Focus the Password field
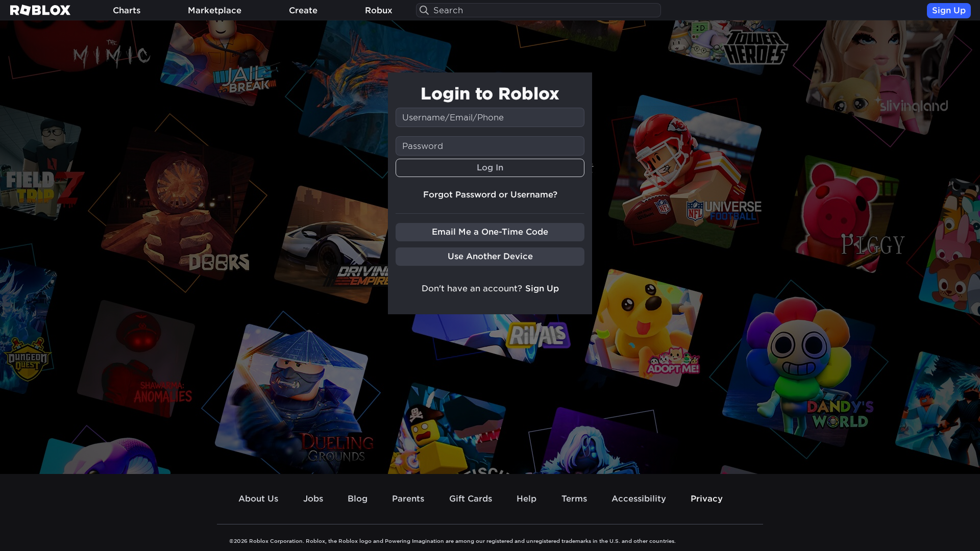 click(x=490, y=146)
